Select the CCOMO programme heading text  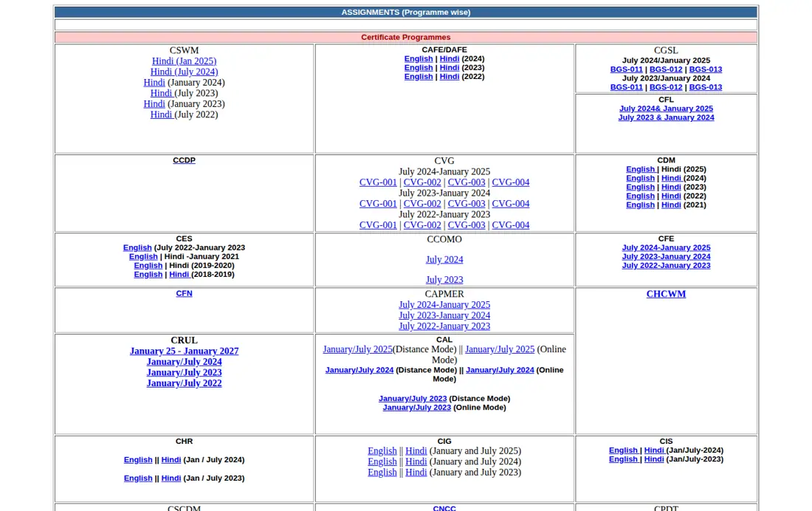444,239
